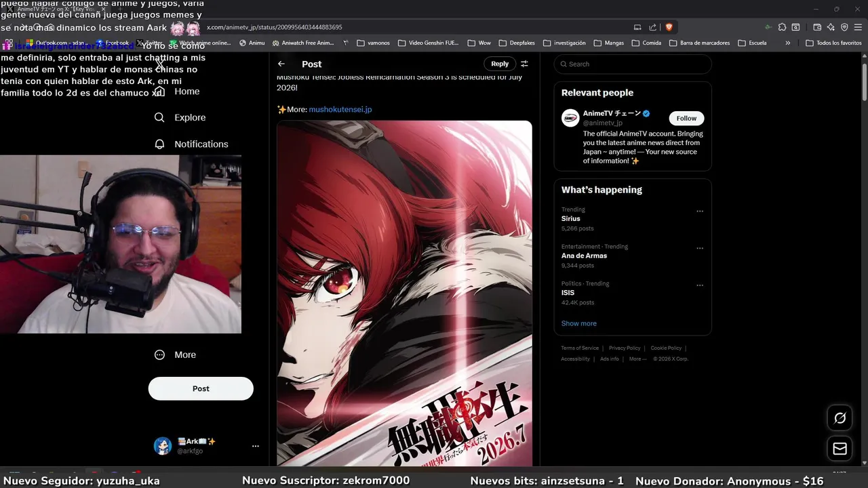This screenshot has width=868, height=488.
Task: Click the screen cast icon in address bar
Action: coord(637,27)
